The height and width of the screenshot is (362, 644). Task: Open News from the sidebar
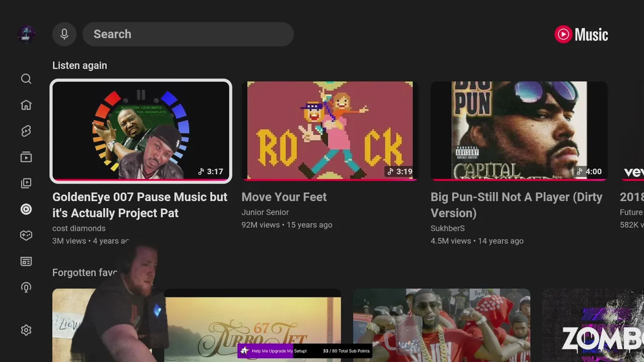[x=26, y=261]
